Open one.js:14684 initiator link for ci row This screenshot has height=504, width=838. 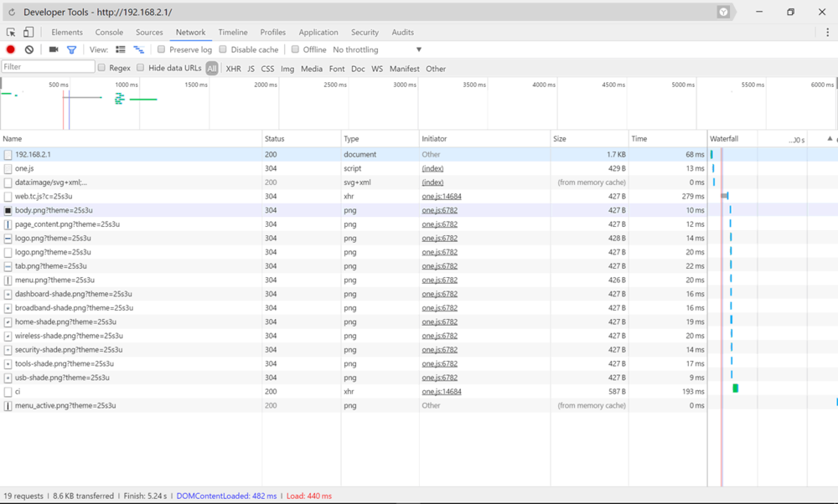click(x=442, y=391)
